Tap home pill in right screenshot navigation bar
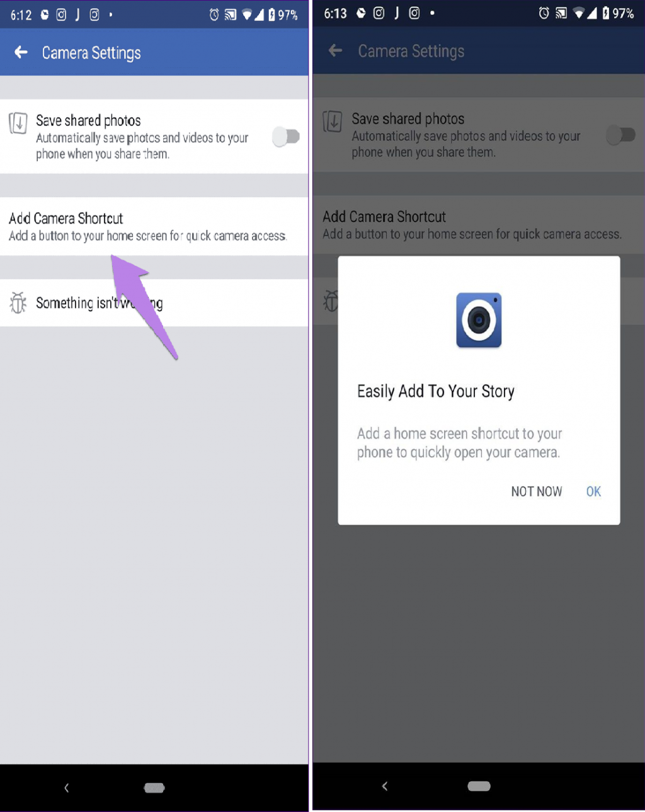Viewport: 645px width, 812px height. pyautogui.click(x=479, y=786)
